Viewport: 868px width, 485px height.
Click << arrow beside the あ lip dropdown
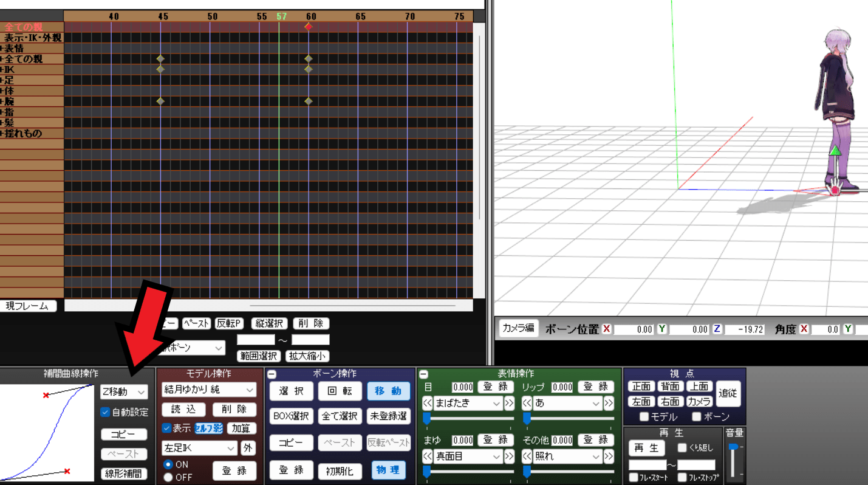[x=527, y=404]
